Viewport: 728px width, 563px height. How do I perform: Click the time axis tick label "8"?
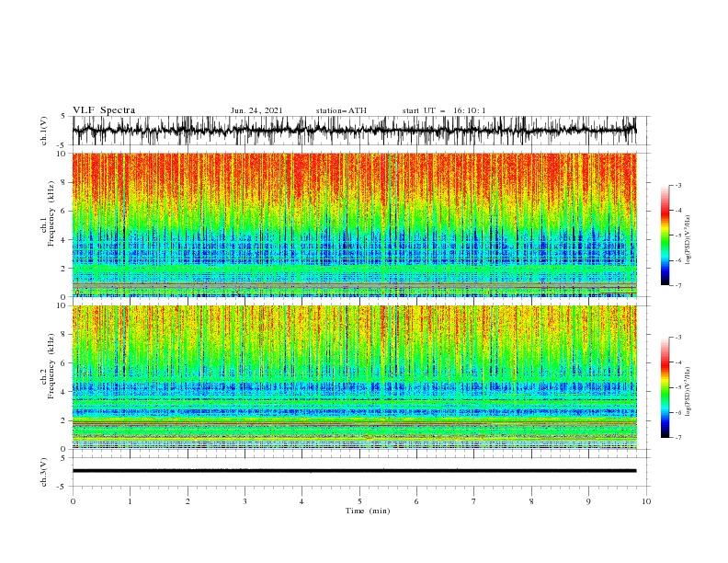click(531, 501)
